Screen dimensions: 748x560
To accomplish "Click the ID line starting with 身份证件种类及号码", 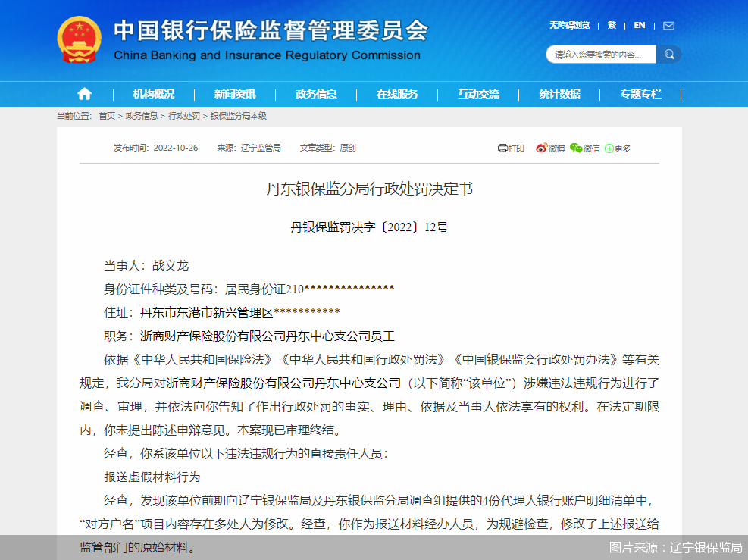I will tap(249, 289).
